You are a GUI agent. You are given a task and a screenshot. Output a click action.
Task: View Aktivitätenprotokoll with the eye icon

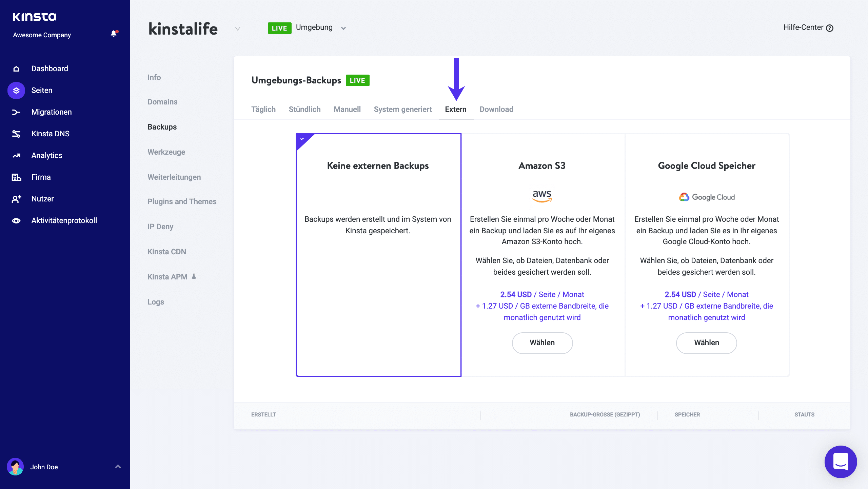tap(16, 220)
